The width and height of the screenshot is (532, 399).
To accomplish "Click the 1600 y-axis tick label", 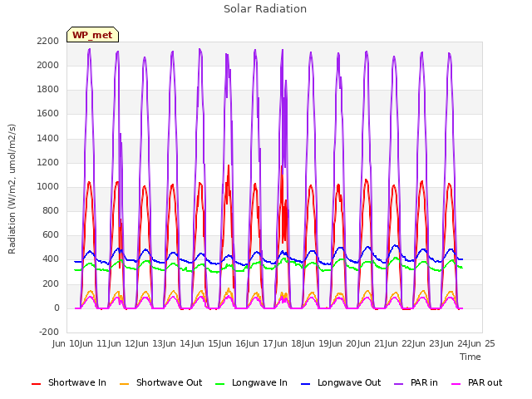I will pyautogui.click(x=48, y=114).
